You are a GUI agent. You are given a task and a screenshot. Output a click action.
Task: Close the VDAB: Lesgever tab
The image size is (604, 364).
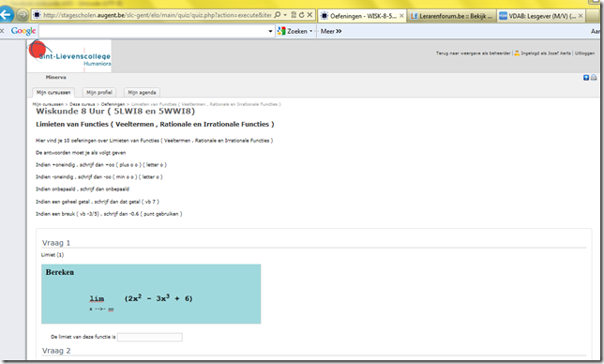(x=581, y=16)
